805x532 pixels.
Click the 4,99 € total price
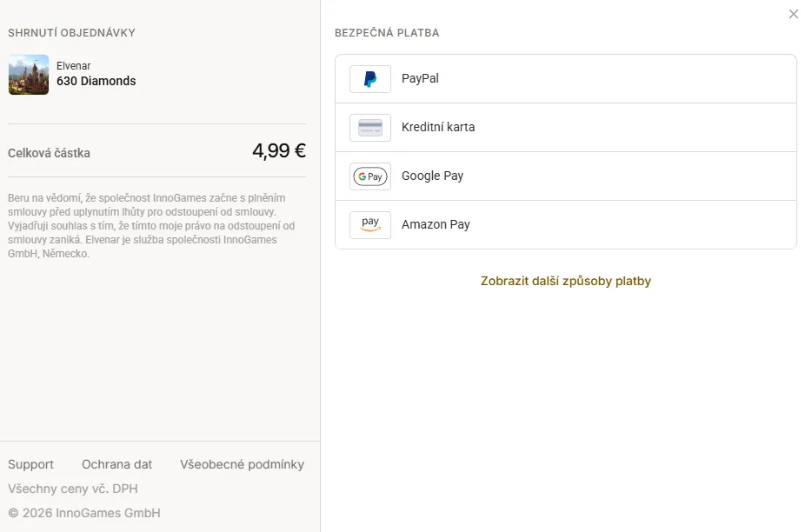coord(279,151)
